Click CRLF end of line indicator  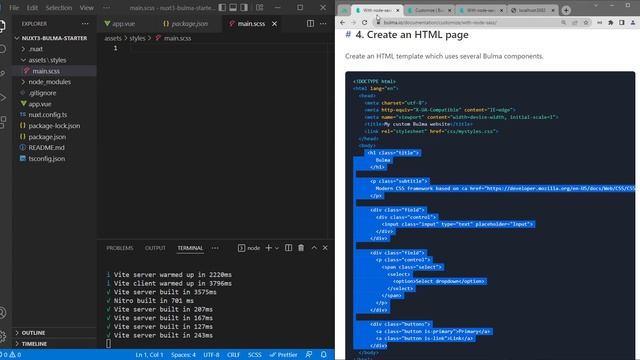pos(233,355)
